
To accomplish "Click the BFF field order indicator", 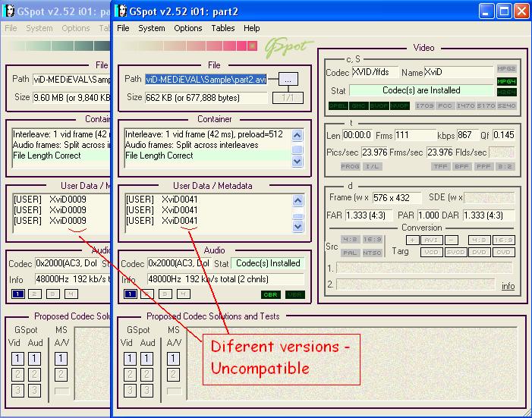I will 462,167.
